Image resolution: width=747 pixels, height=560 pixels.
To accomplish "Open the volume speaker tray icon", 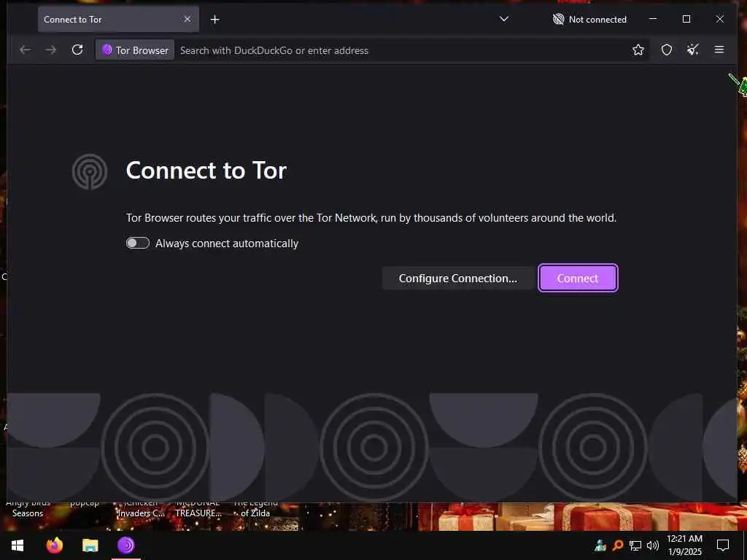I will 653,545.
